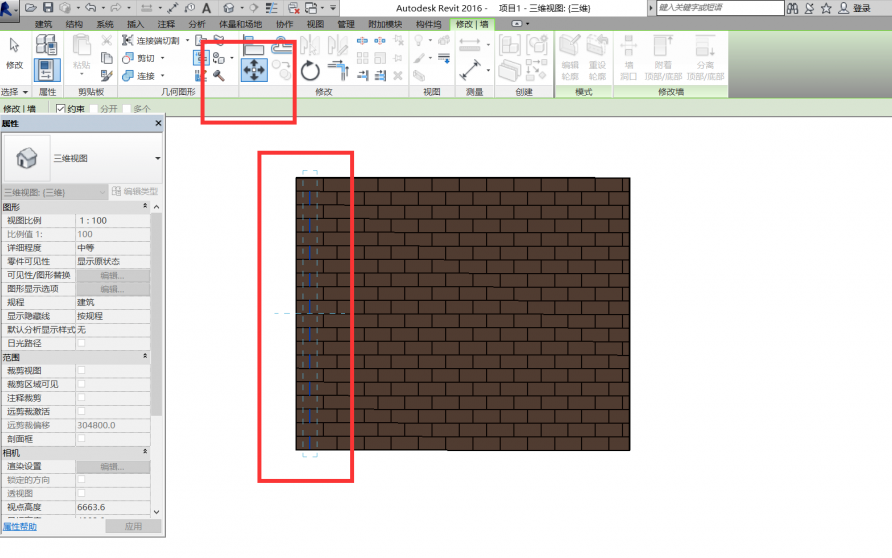Select the Wall Joins tool

click(x=201, y=75)
